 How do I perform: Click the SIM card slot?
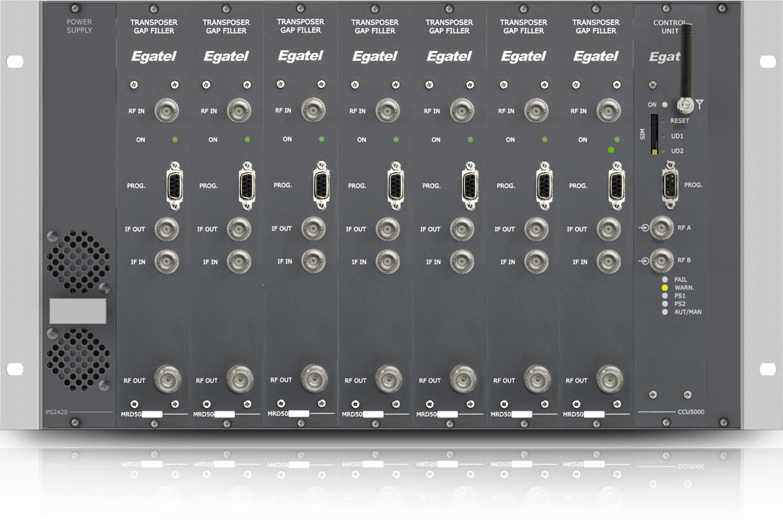coord(654,135)
